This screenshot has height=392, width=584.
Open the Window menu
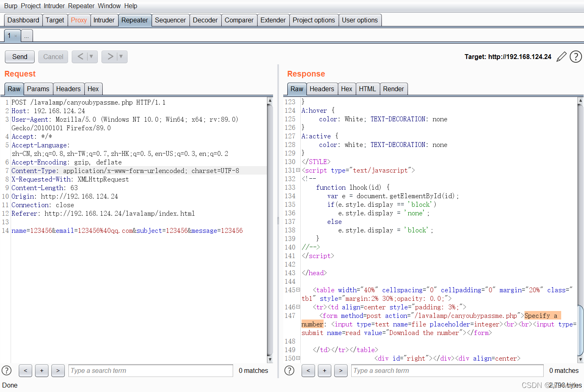point(109,6)
